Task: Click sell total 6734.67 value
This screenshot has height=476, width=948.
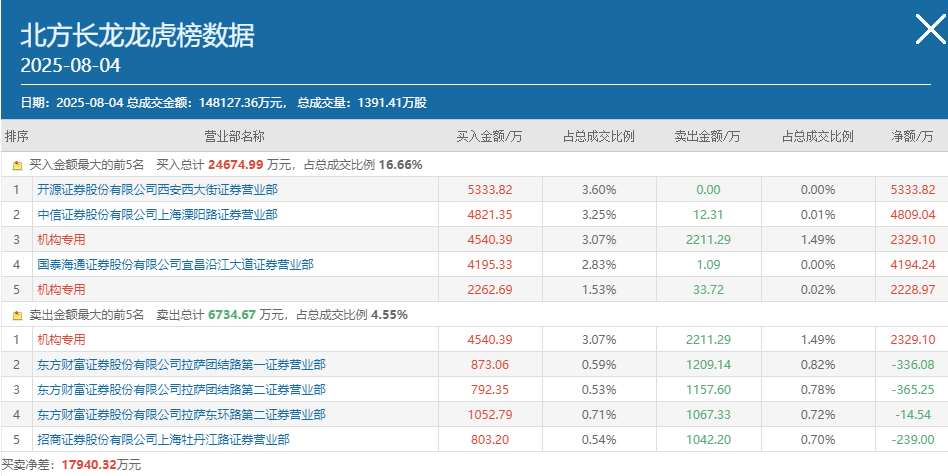Action: point(232,315)
